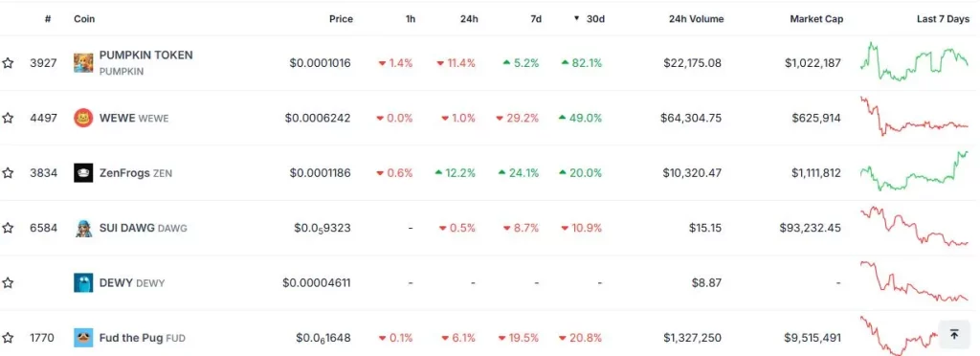Click the scroll-to-top arrow button
This screenshot has width=980, height=356.
pyautogui.click(x=954, y=334)
